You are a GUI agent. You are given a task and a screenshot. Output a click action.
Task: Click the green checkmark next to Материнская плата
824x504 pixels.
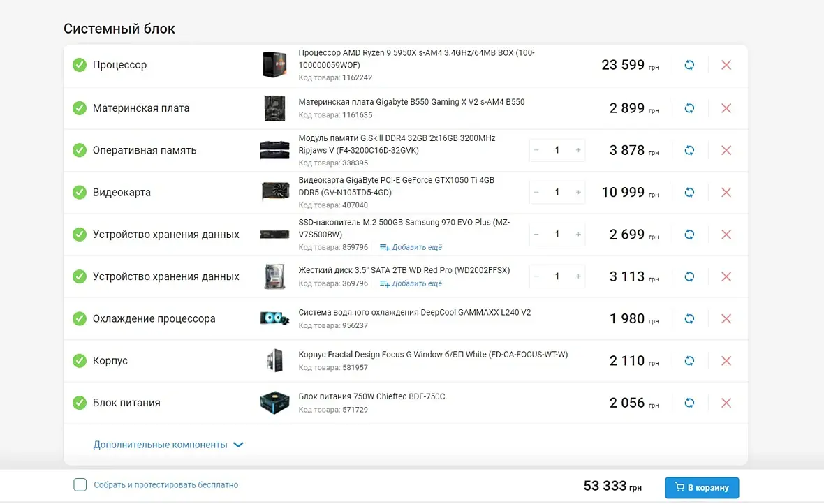point(80,108)
